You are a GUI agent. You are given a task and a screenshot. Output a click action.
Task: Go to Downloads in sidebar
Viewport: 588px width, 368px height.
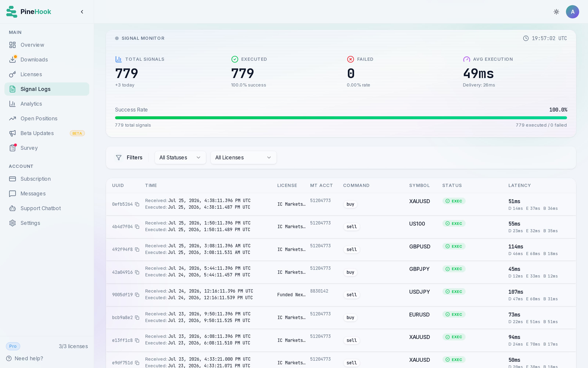tap(47, 60)
